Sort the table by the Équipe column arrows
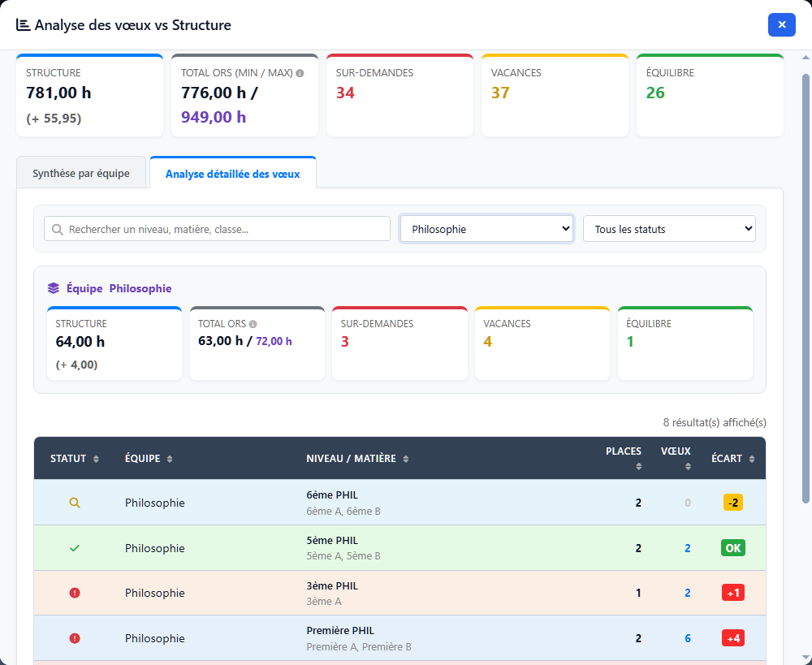This screenshot has width=812, height=665. 170,459
